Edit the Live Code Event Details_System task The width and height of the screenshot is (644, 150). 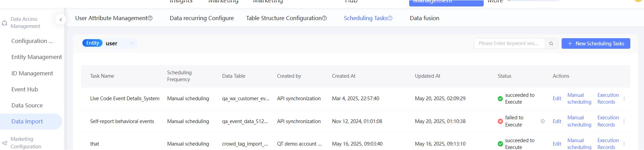(557, 99)
